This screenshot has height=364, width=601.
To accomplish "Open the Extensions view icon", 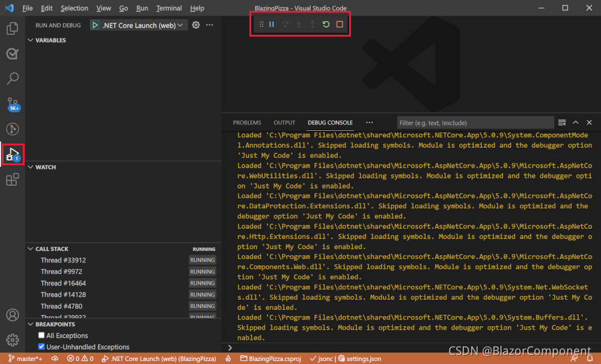I will point(12,180).
